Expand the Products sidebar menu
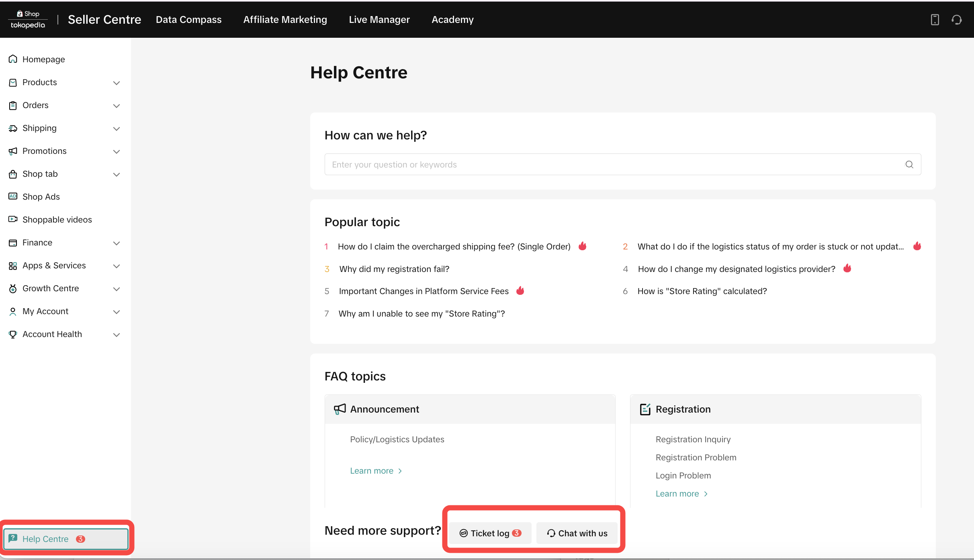The width and height of the screenshot is (974, 560). [x=117, y=83]
